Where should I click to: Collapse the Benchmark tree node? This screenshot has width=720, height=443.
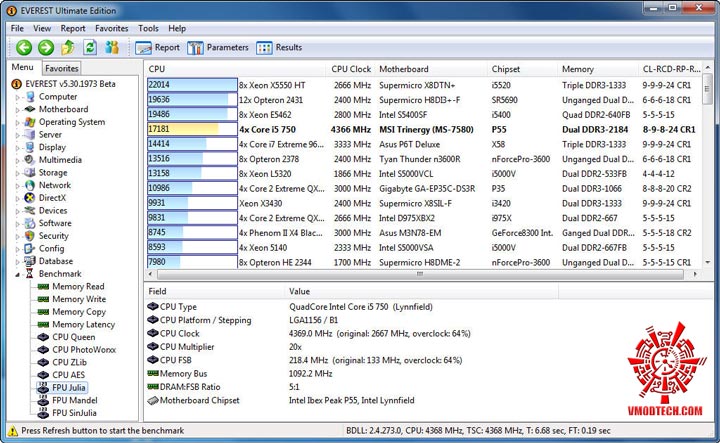click(17, 275)
